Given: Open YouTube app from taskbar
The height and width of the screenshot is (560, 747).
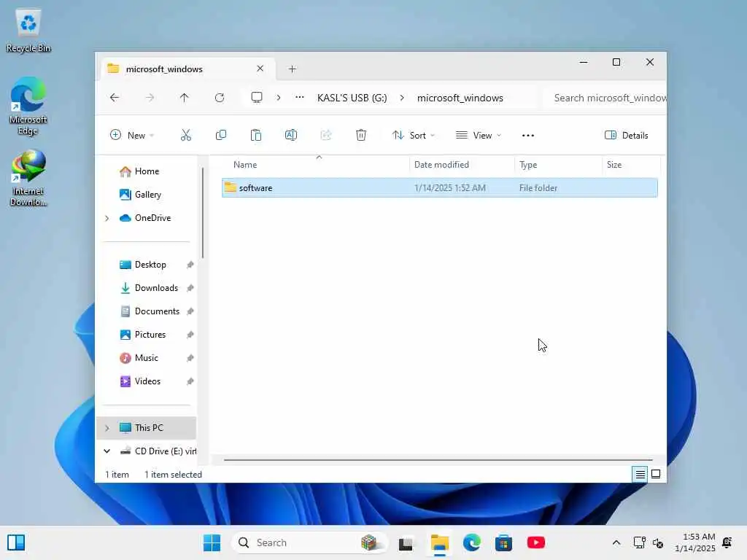Looking at the screenshot, I should pos(536,542).
